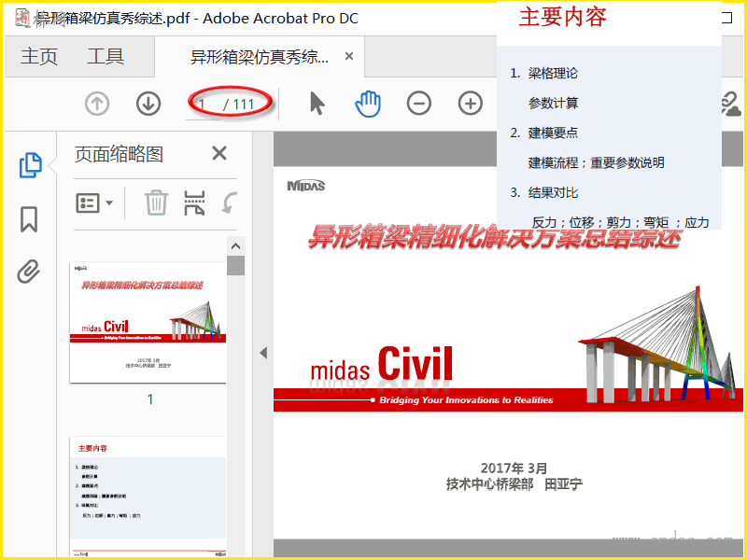Image resolution: width=747 pixels, height=560 pixels.
Task: Select the 主要内容 page thumbnail
Action: (148, 497)
